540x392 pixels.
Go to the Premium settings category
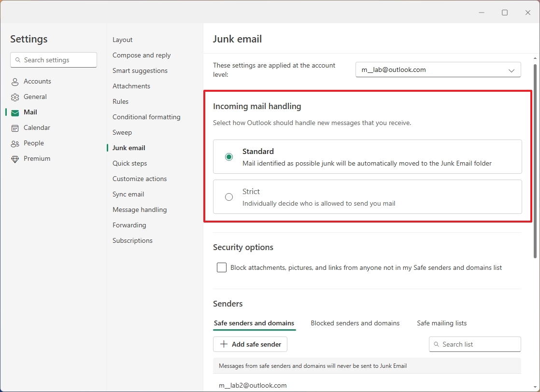pos(37,159)
